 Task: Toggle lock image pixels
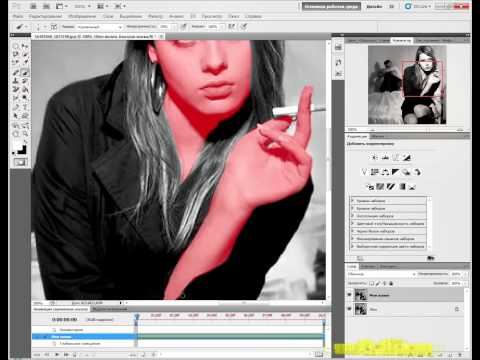(378, 283)
